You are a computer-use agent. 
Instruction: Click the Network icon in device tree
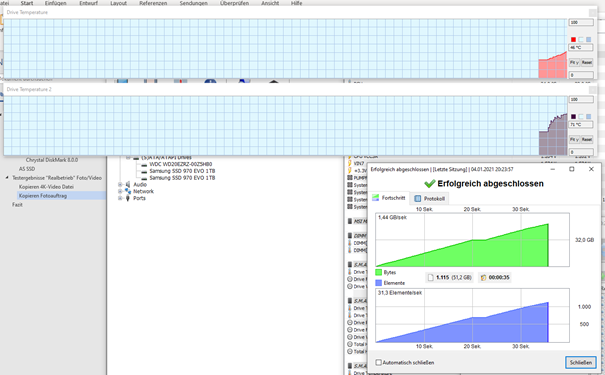pos(128,191)
